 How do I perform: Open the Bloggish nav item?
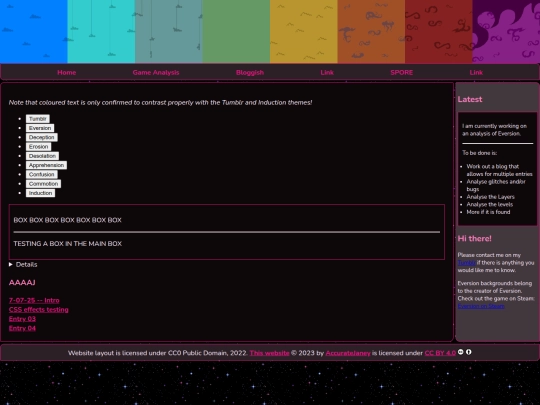[250, 72]
